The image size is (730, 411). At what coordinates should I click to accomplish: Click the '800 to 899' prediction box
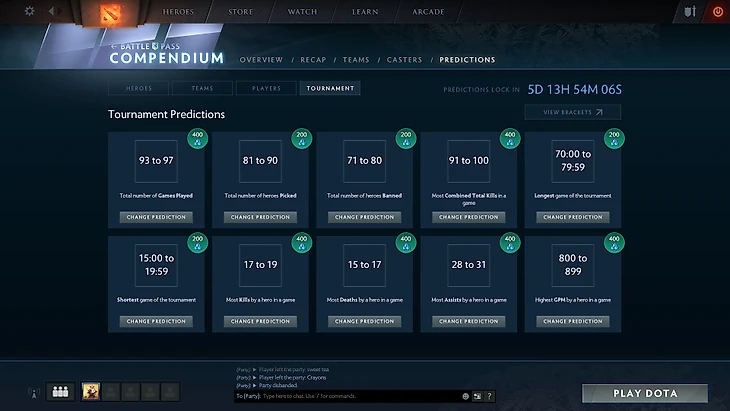click(x=573, y=265)
